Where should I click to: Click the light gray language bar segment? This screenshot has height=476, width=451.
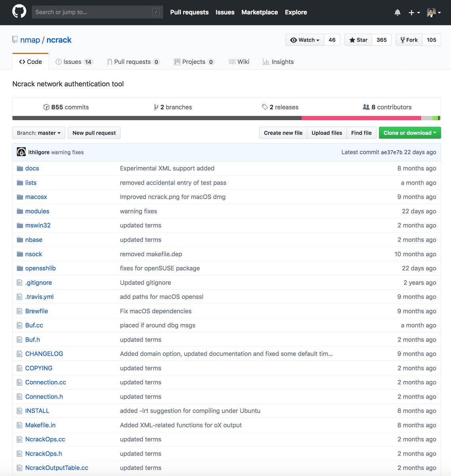[427, 118]
